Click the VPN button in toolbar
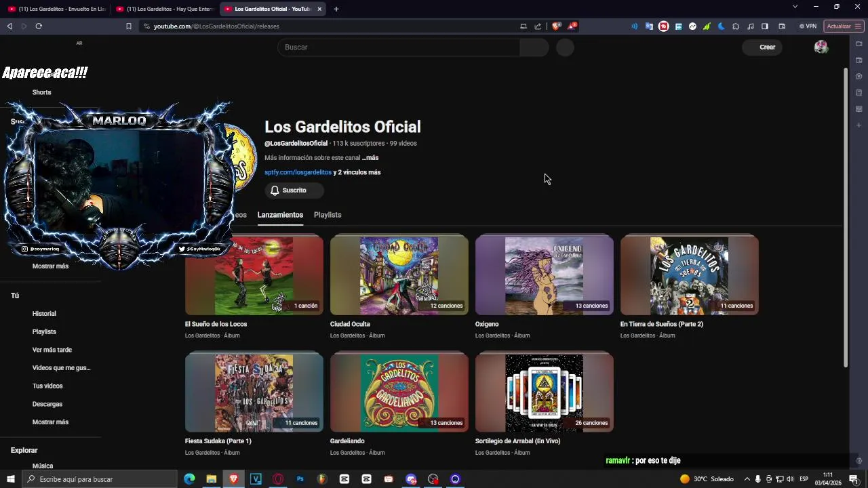Screen dimensions: 868x488 (x=808, y=26)
